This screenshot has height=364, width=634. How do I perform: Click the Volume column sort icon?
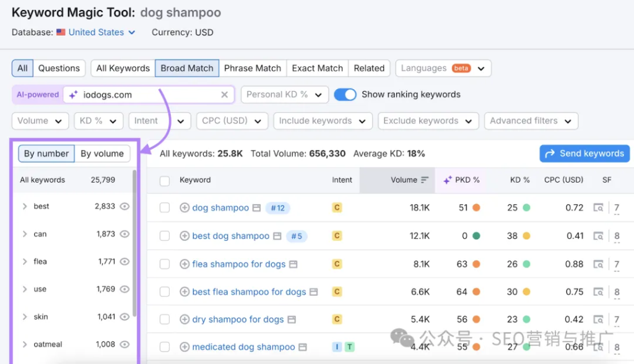click(x=425, y=180)
